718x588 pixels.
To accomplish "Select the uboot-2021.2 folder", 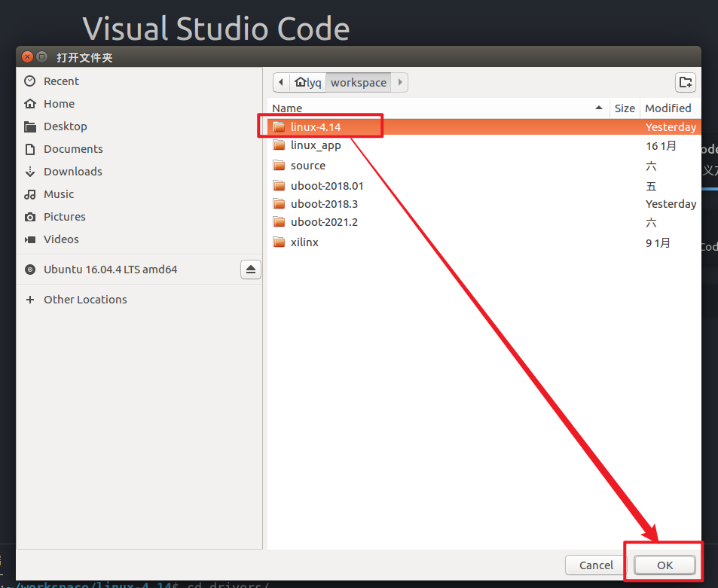I will coord(484,222).
